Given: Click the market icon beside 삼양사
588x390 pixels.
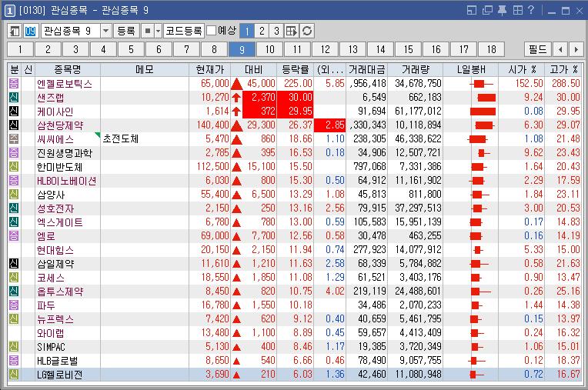Looking at the screenshot, I should pyautogui.click(x=14, y=194).
